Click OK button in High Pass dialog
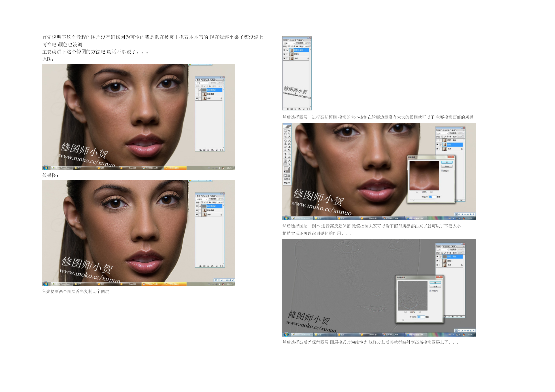The image size is (555, 392). pyautogui.click(x=435, y=282)
